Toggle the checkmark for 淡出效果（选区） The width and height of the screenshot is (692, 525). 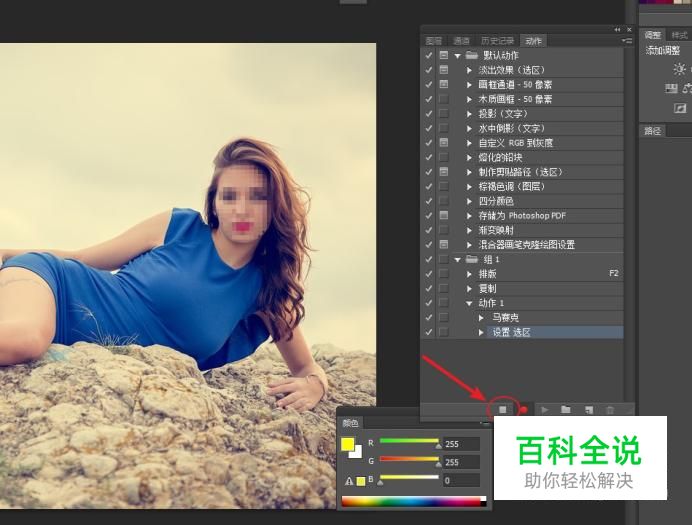[428, 70]
